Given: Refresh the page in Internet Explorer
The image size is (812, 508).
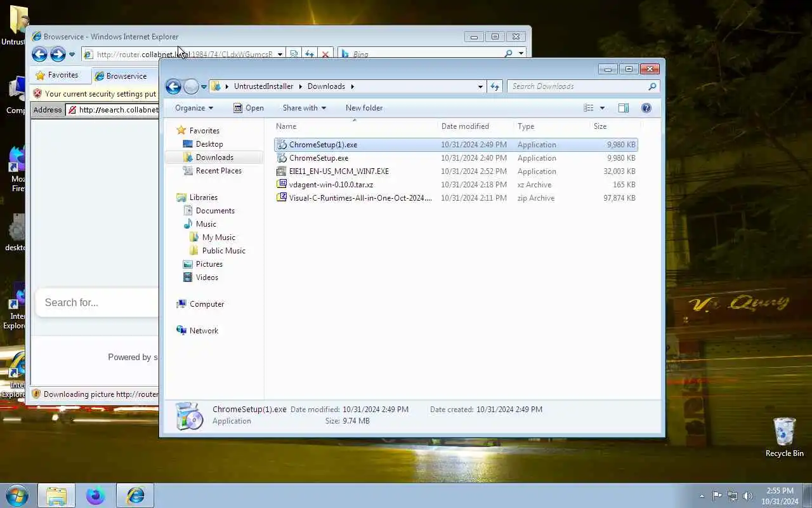Looking at the screenshot, I should [x=309, y=55].
